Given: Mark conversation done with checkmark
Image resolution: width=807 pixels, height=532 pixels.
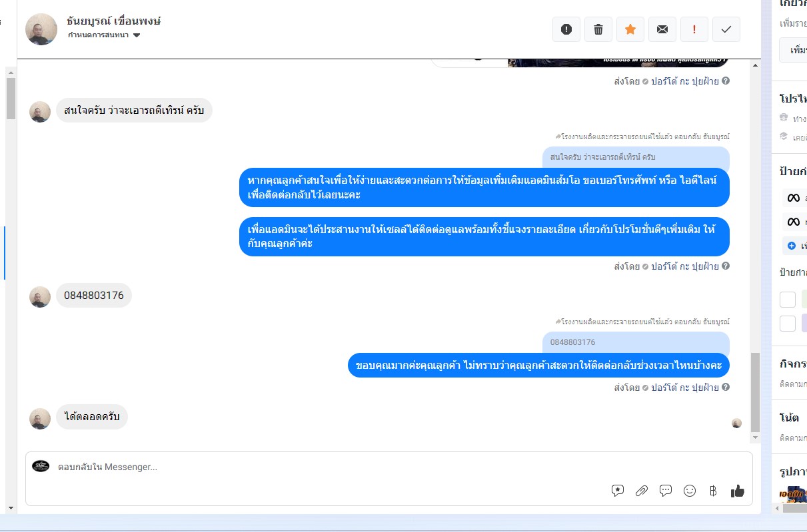Looking at the screenshot, I should click(x=726, y=29).
